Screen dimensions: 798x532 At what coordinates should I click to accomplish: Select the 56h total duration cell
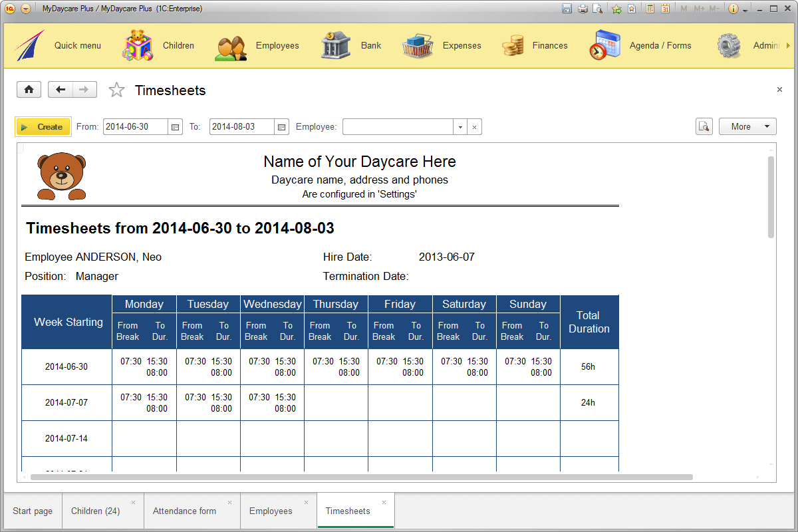[589, 367]
